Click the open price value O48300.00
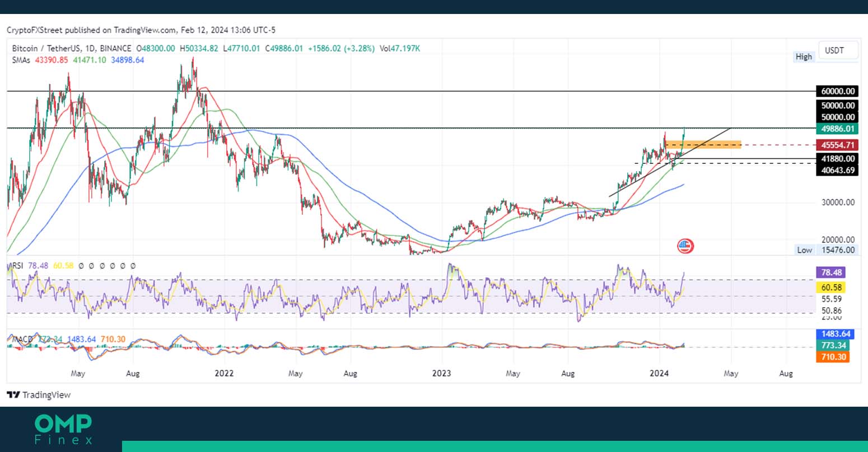The image size is (868, 452). click(x=155, y=49)
